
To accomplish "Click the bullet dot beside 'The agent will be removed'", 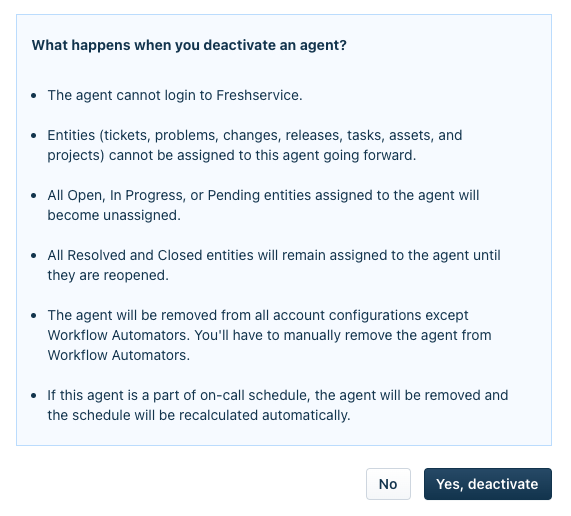I will click(34, 316).
